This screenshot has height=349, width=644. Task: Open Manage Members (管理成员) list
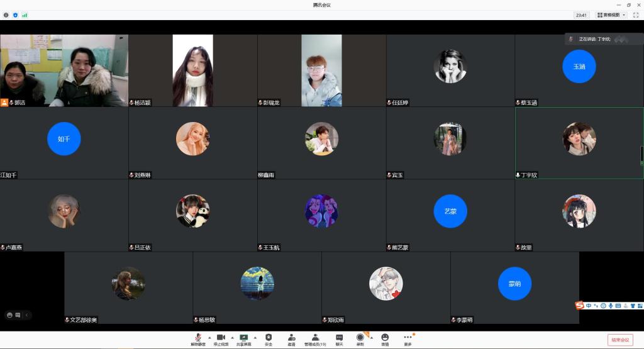coord(315,338)
